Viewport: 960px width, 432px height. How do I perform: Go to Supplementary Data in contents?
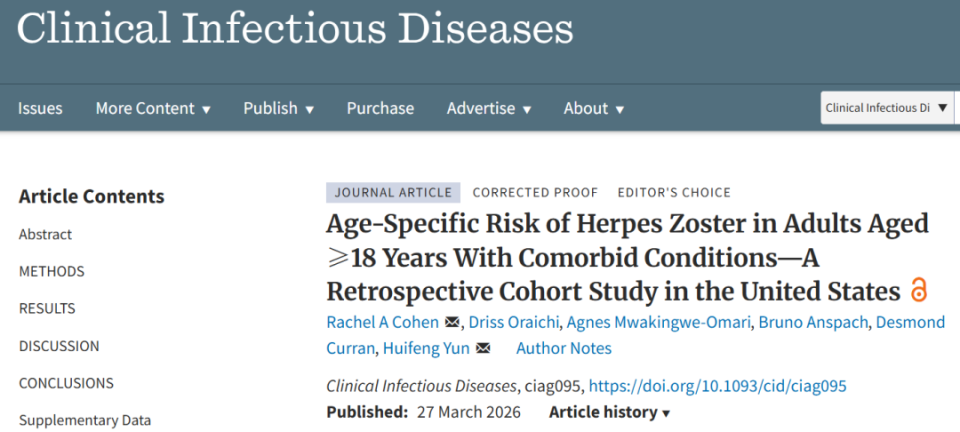(x=85, y=420)
